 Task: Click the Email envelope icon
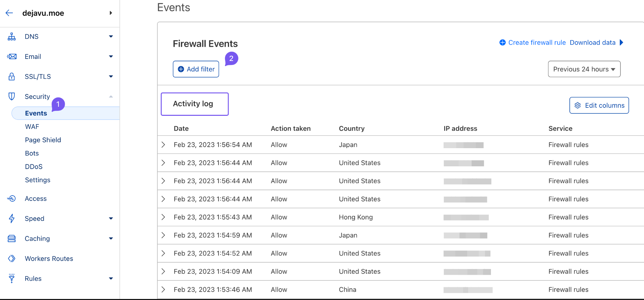(x=12, y=57)
